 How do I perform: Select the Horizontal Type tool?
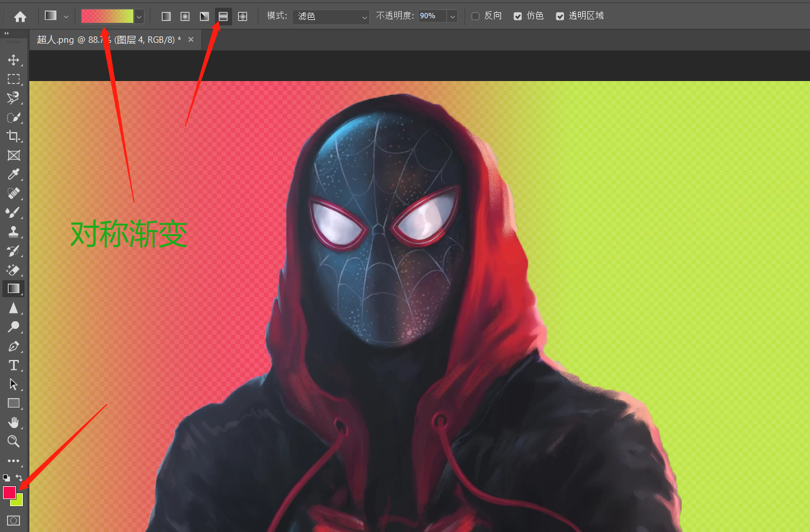tap(14, 365)
